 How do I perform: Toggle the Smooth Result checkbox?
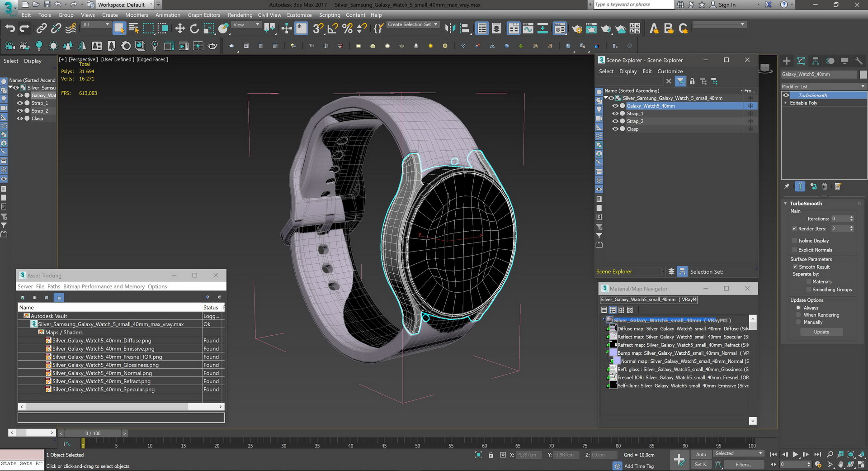[795, 267]
